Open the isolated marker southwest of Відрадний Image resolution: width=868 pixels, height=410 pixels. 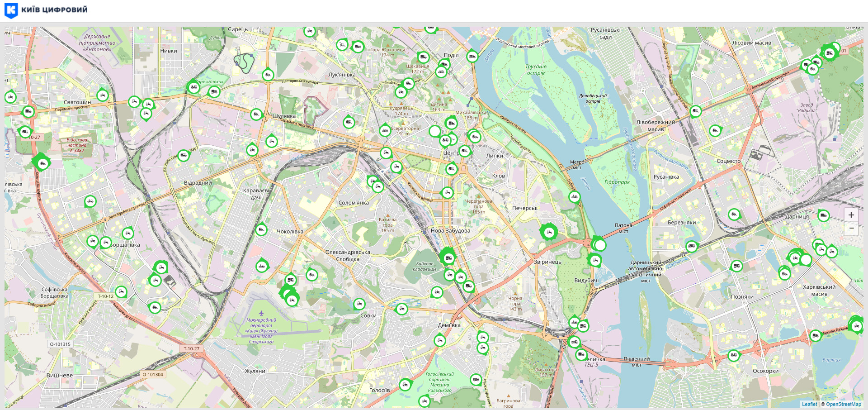pyautogui.click(x=90, y=201)
